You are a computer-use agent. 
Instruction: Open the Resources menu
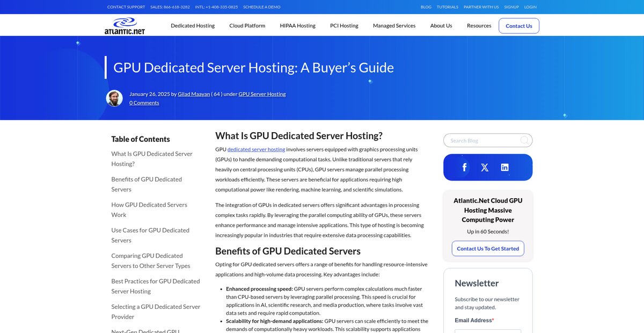pyautogui.click(x=479, y=25)
